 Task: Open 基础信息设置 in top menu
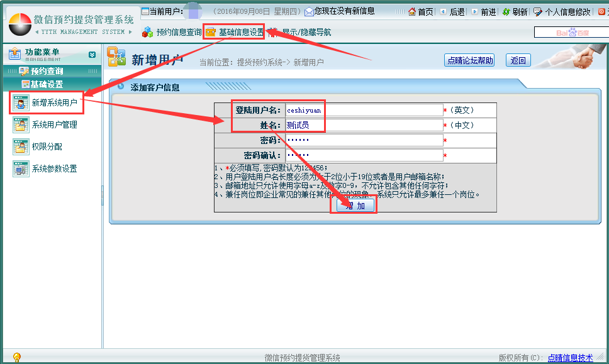235,32
